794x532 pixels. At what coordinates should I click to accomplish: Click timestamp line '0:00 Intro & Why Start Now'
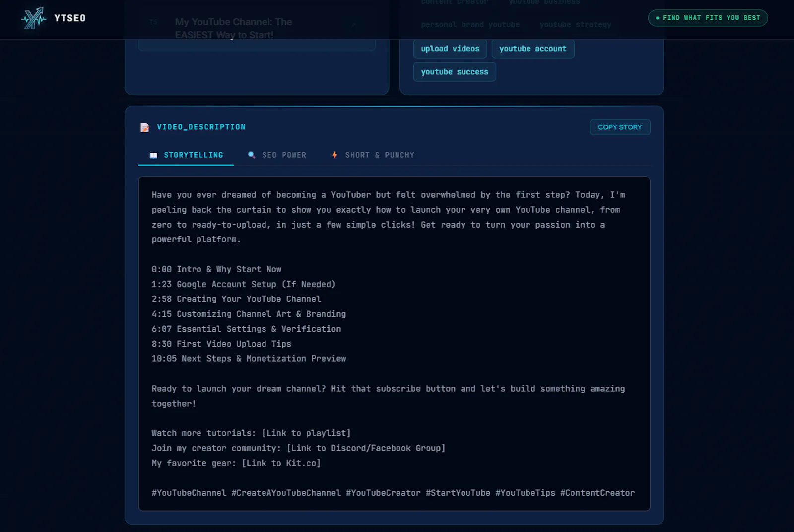(x=216, y=269)
